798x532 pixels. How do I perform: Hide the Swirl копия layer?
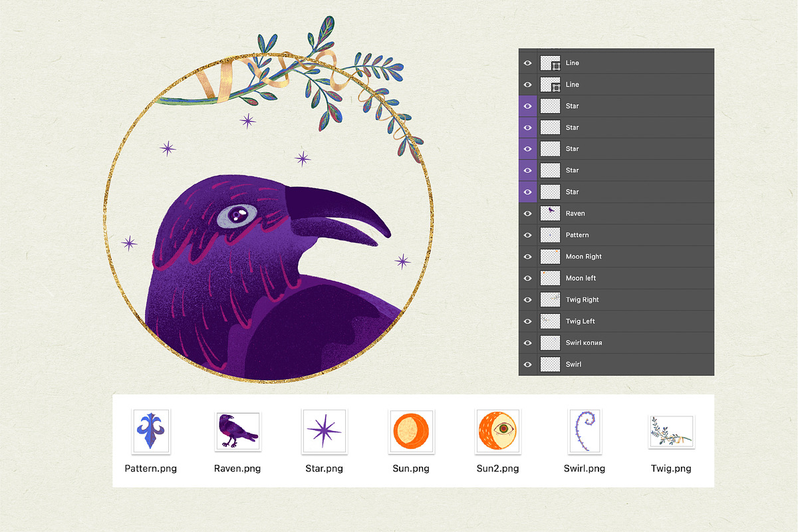point(528,342)
